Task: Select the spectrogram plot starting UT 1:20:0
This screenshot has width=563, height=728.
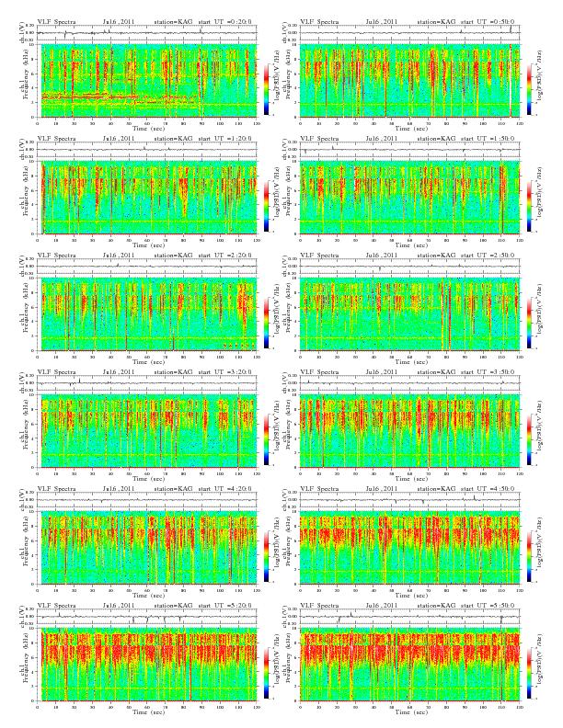Action: (147, 198)
